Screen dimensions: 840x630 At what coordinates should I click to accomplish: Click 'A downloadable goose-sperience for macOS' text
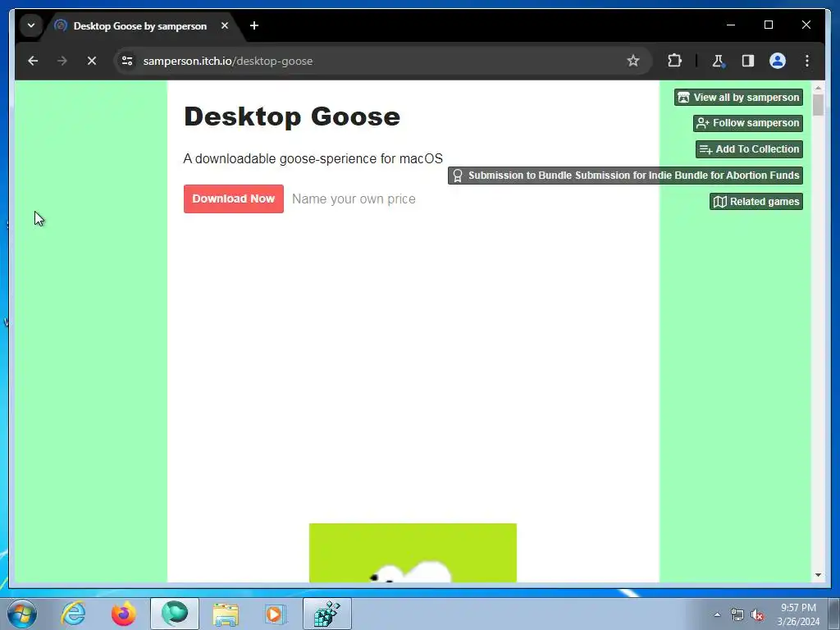pyautogui.click(x=313, y=158)
